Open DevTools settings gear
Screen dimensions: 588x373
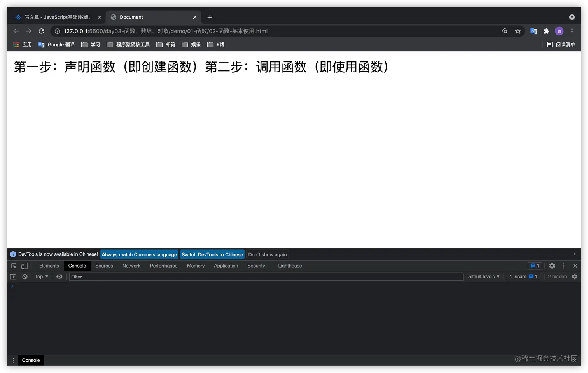(552, 266)
